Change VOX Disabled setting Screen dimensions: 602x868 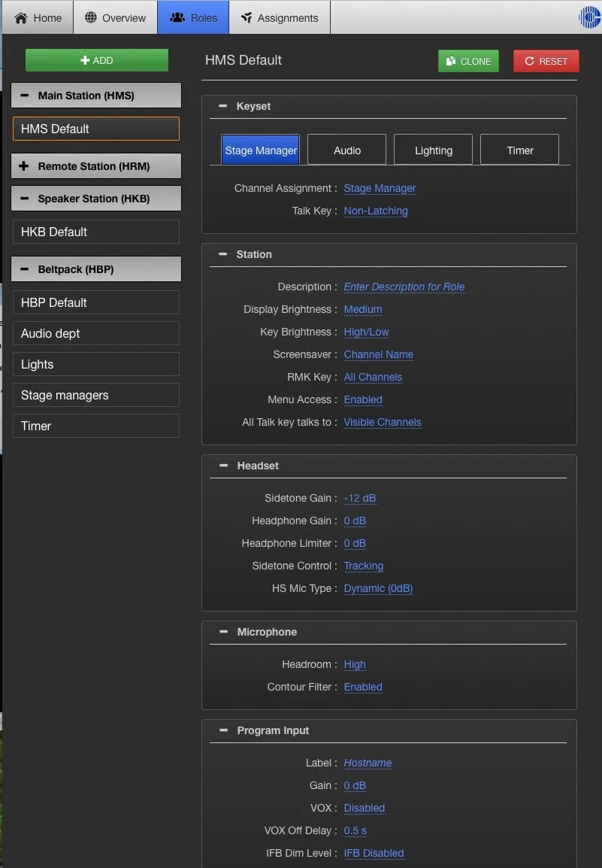(x=364, y=809)
